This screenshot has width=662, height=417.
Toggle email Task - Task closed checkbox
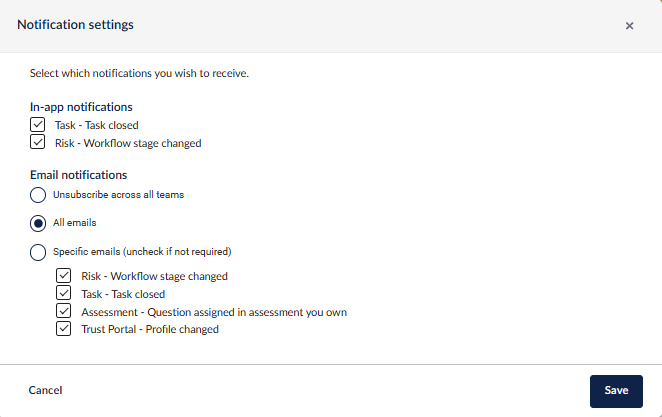[x=64, y=294]
